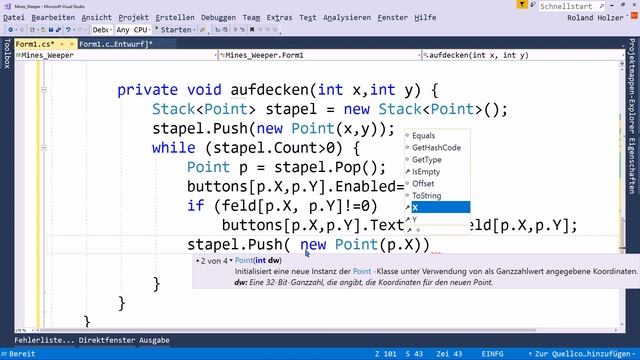
Task: Open the Direktfenster panel tab
Action: pos(107,340)
